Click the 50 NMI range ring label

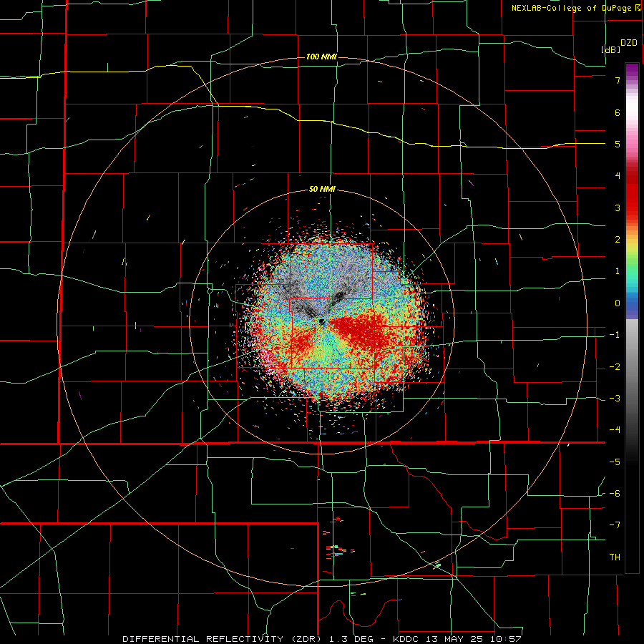(323, 189)
